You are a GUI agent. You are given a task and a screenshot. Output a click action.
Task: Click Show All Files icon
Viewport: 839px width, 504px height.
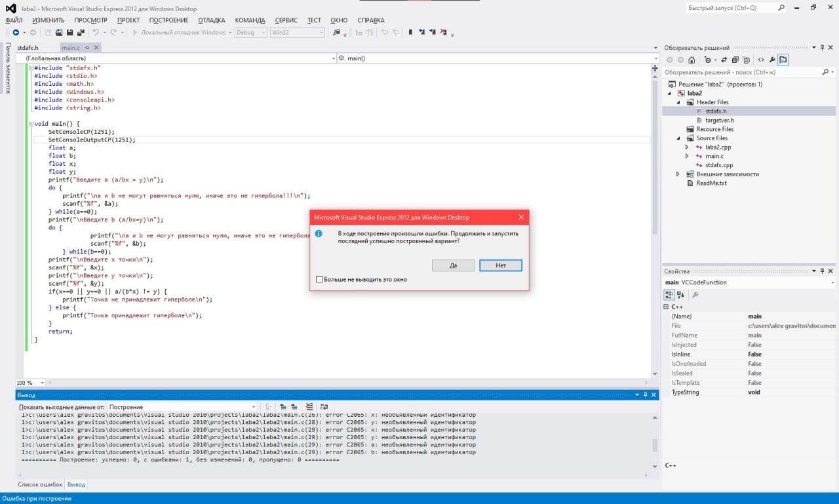point(745,60)
